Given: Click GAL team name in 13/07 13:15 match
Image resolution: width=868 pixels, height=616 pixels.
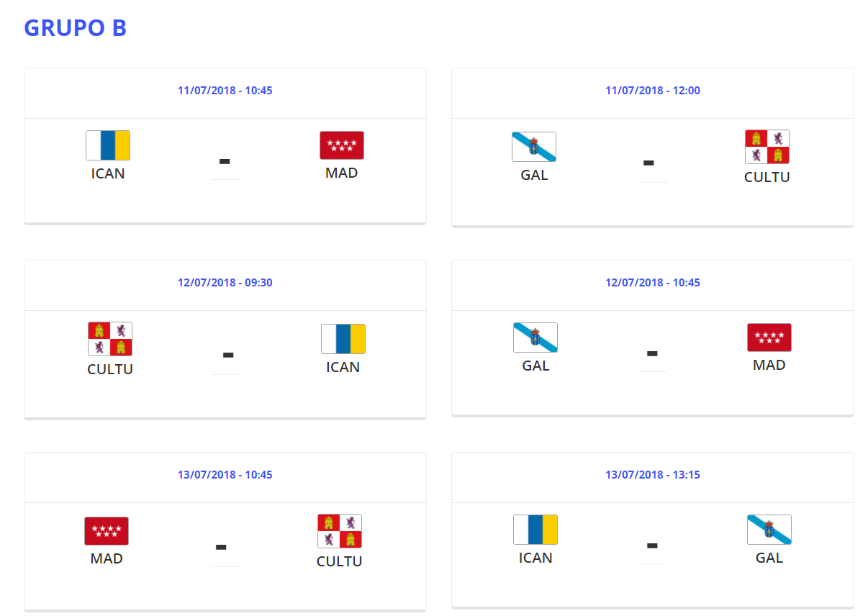Looking at the screenshot, I should 769,558.
